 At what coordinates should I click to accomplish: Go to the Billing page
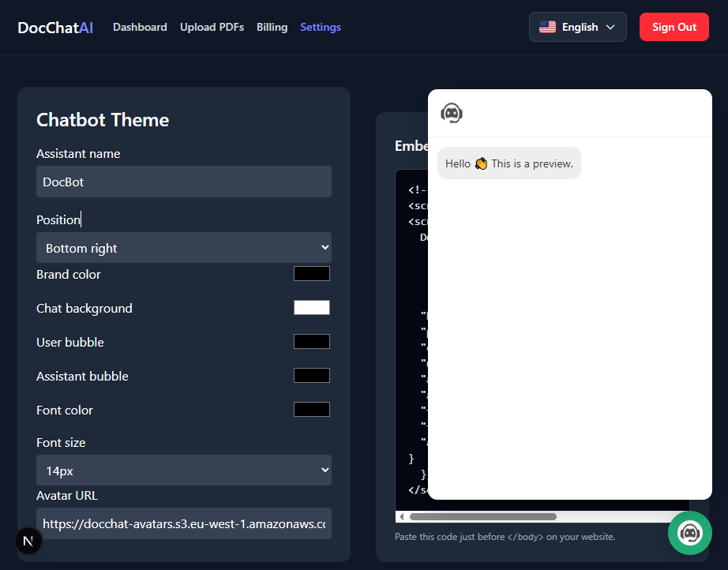pos(272,27)
